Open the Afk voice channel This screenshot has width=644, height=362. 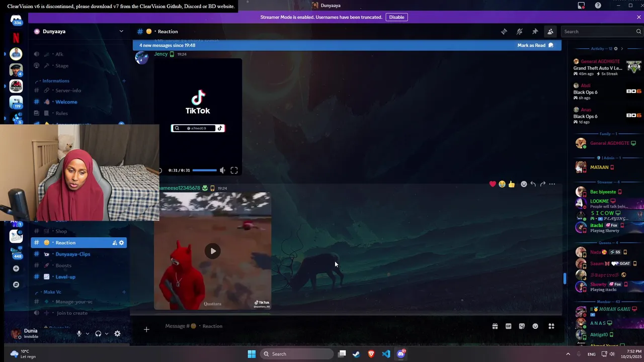click(79, 54)
